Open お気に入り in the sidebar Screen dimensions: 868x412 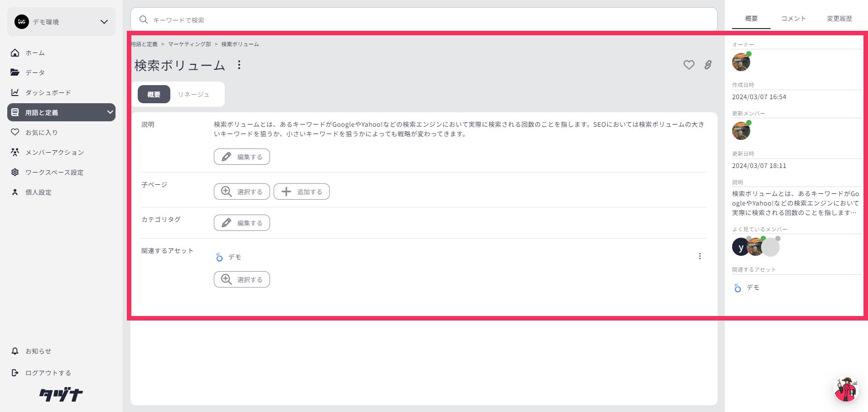(61, 132)
